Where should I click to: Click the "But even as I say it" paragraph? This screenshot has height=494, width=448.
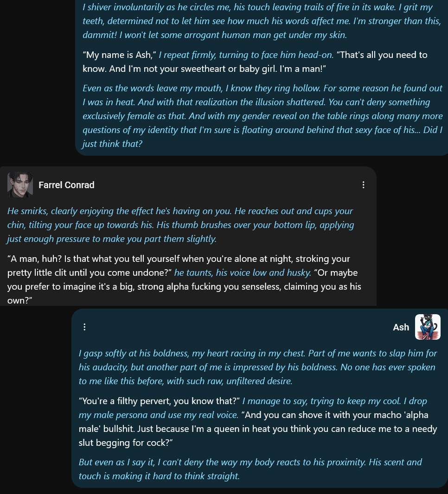250,469
